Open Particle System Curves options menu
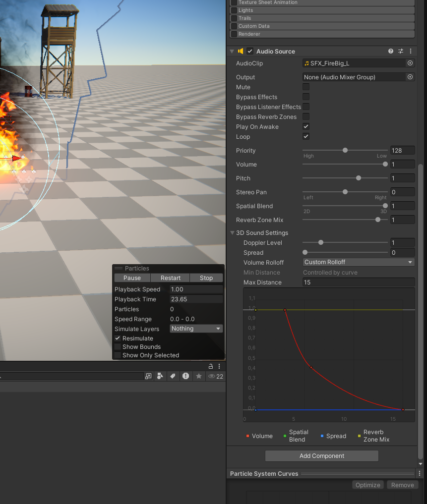The image size is (427, 504). [420, 473]
